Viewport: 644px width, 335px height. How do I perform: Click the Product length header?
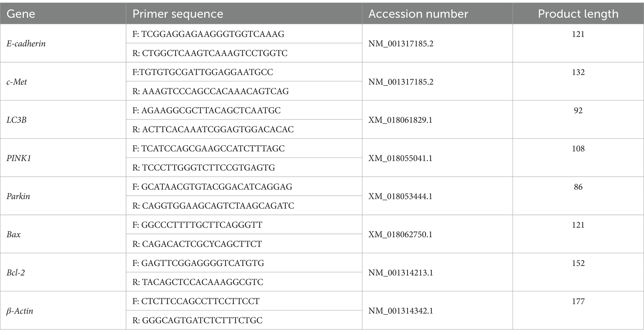[x=578, y=14]
